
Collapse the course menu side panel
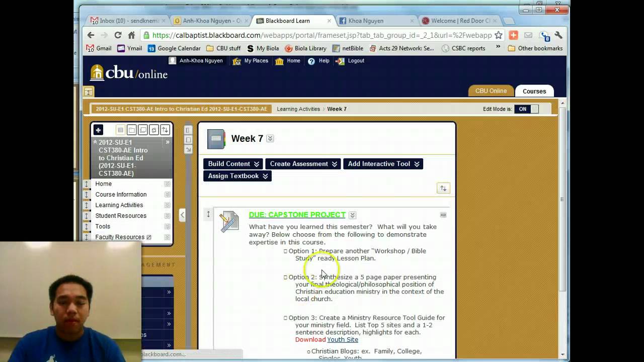pyautogui.click(x=182, y=215)
